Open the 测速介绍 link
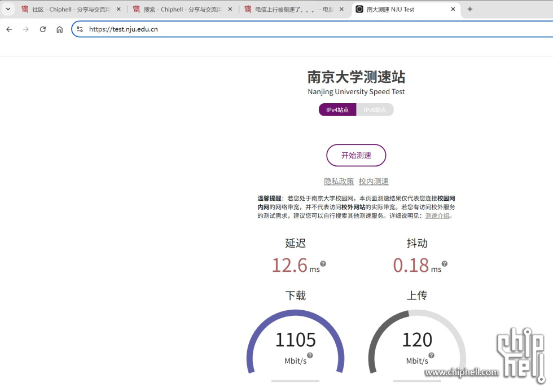Viewport: 553px width, 392px height. click(x=437, y=215)
